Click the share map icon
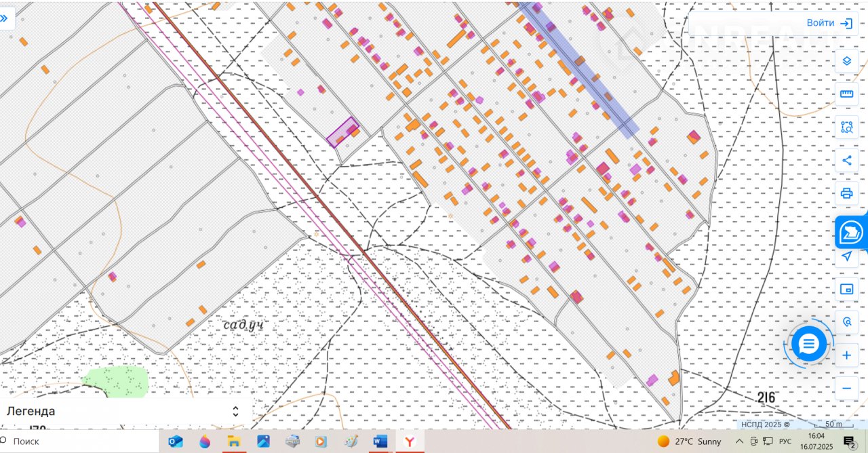The width and height of the screenshot is (868, 453). (846, 160)
